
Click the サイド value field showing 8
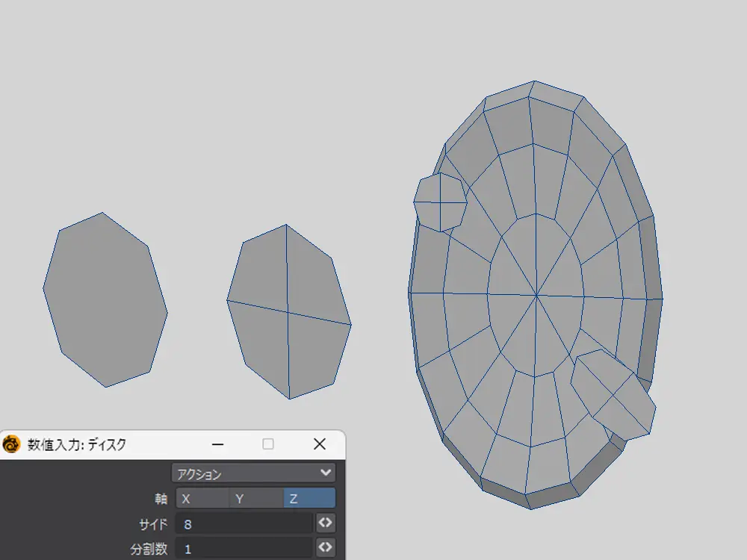244,524
